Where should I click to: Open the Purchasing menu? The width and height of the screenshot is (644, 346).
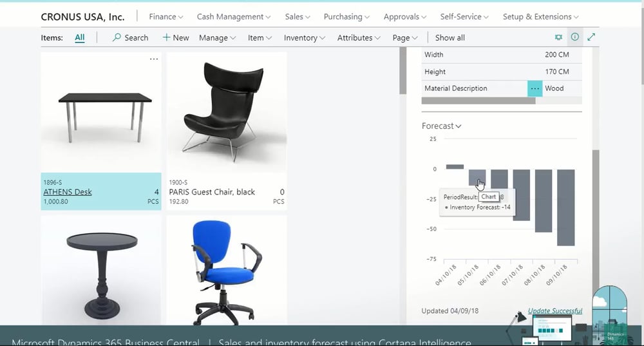346,17
